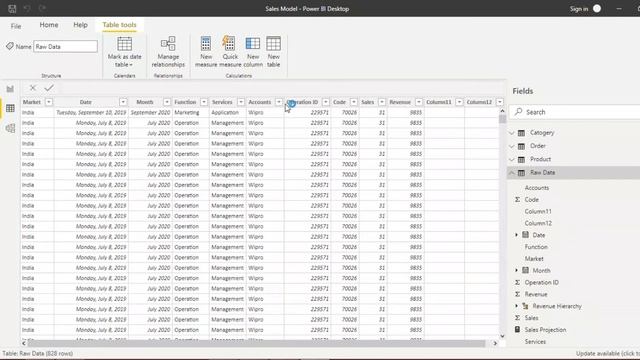Open Accounts column filter dropdown
The image size is (640, 360).
tap(279, 102)
